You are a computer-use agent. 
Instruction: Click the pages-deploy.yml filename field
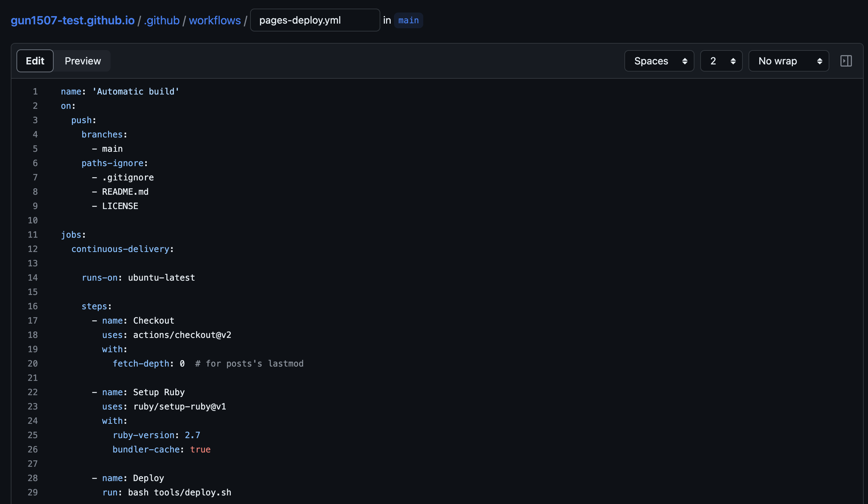tap(315, 20)
